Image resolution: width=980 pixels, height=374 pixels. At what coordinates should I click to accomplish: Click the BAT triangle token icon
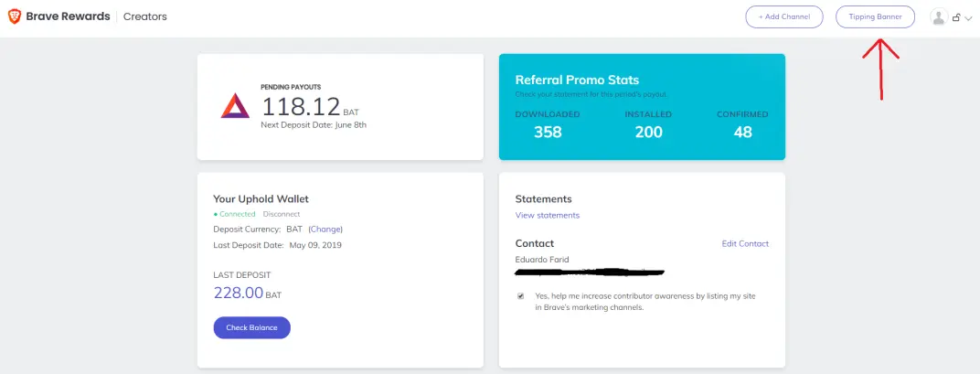coord(235,106)
